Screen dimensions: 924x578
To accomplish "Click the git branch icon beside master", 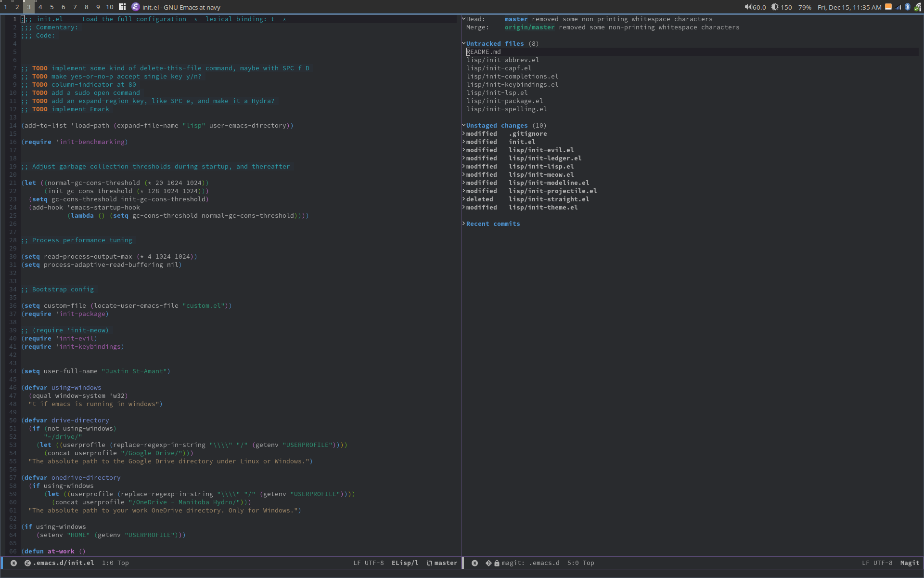I will tap(429, 563).
